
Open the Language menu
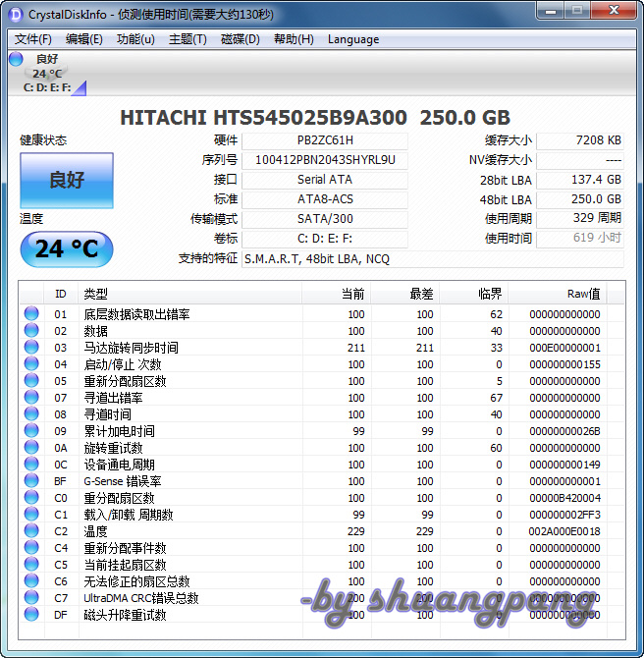click(x=353, y=39)
